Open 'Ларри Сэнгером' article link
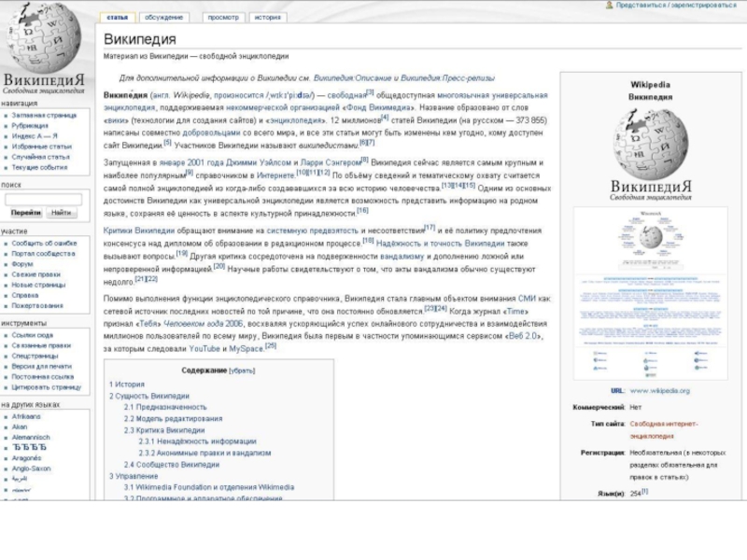This screenshot has height=560, width=747. [331, 162]
